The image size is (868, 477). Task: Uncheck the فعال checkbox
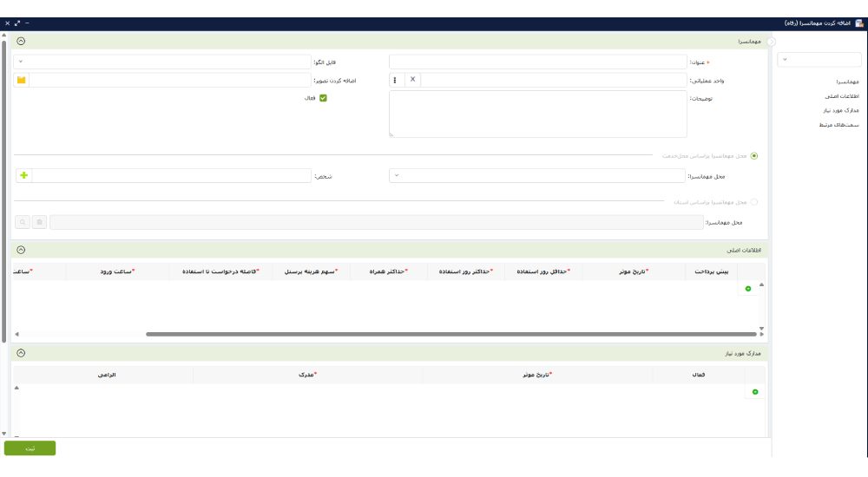coord(323,98)
